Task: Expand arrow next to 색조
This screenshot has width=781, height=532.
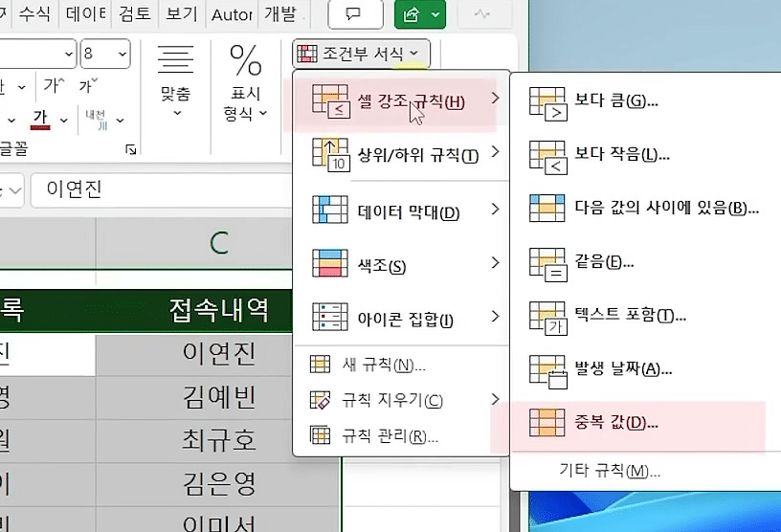Action: point(495,262)
